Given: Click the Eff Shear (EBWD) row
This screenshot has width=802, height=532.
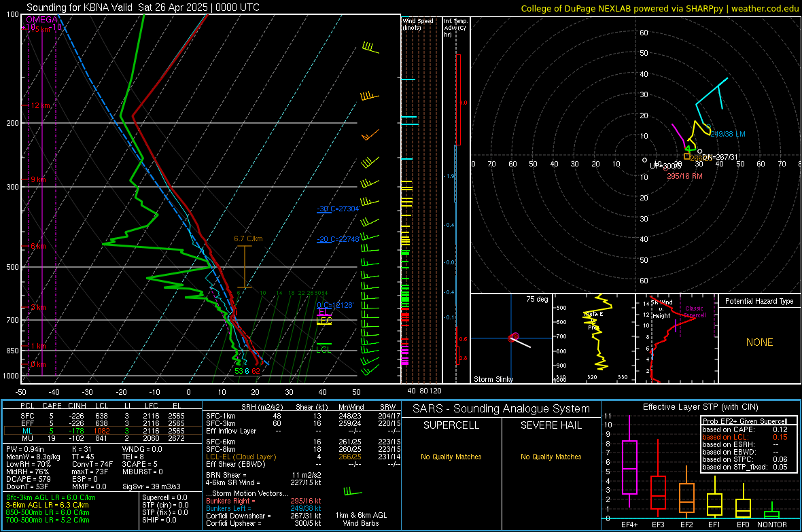Looking at the screenshot, I should (303, 464).
